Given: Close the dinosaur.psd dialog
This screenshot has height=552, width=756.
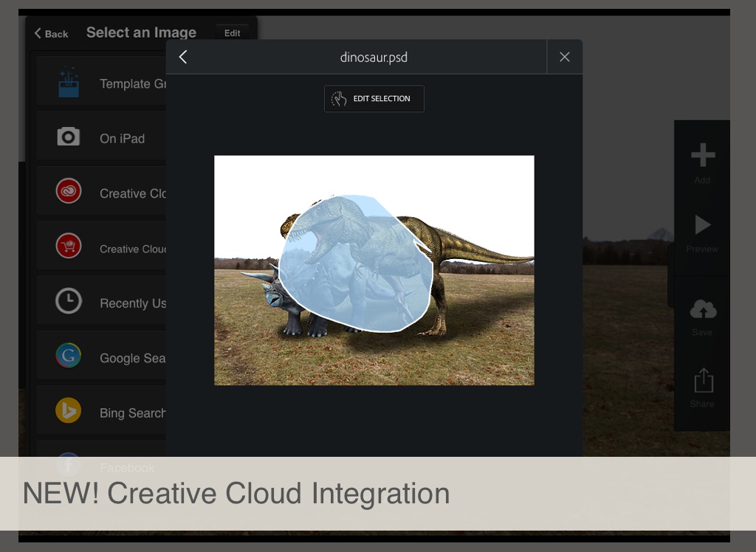Looking at the screenshot, I should (x=565, y=57).
